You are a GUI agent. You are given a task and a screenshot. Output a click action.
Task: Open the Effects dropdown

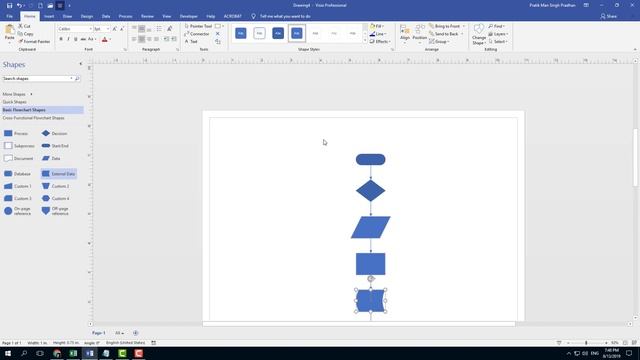(x=380, y=42)
